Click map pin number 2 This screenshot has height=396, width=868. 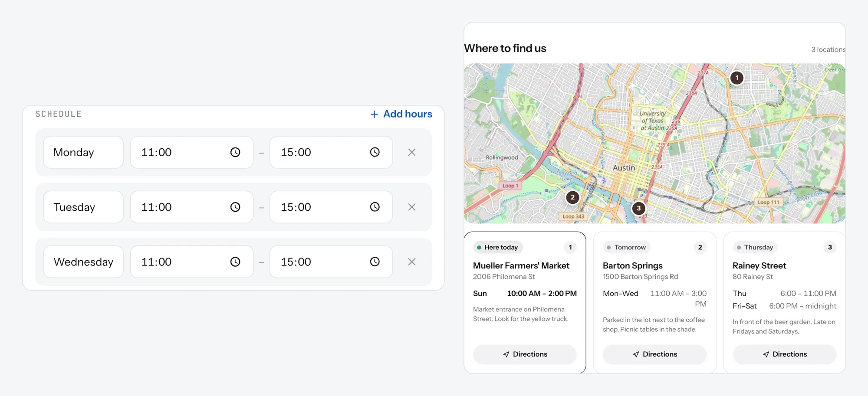point(572,197)
